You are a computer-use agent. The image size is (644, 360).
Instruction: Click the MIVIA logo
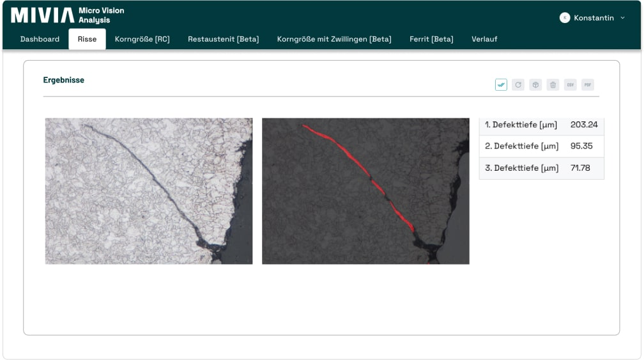tap(42, 15)
